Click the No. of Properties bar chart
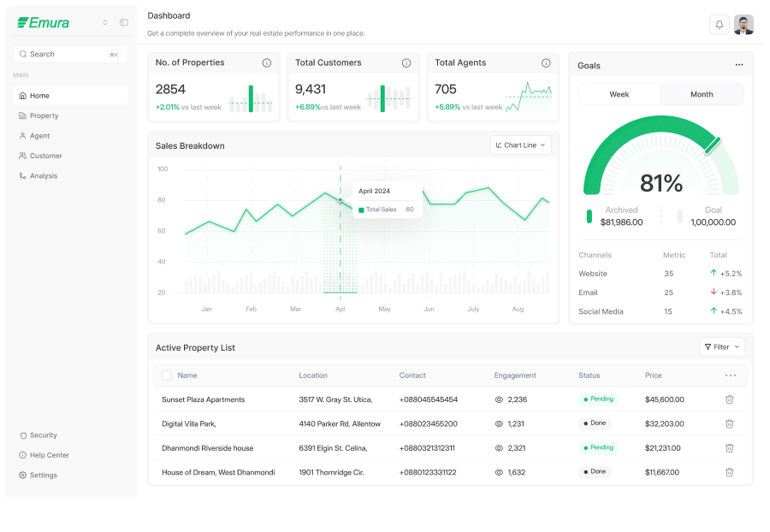This screenshot has width=770, height=532. [251, 99]
